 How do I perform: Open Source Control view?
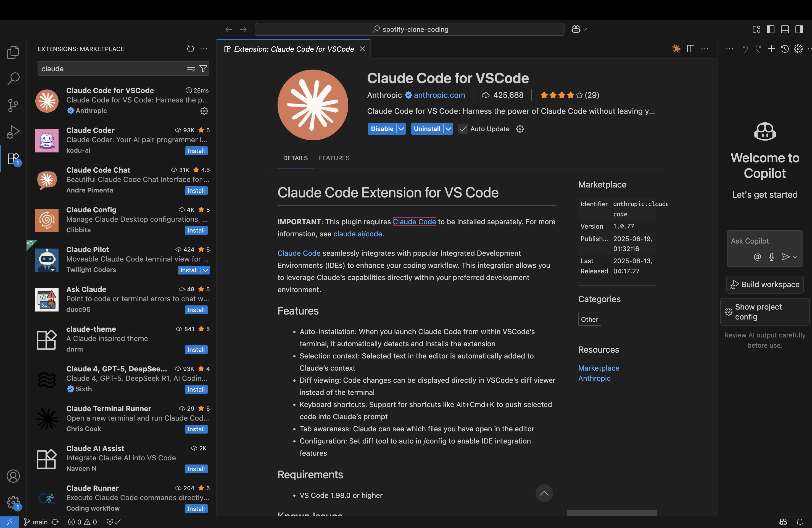(x=13, y=105)
